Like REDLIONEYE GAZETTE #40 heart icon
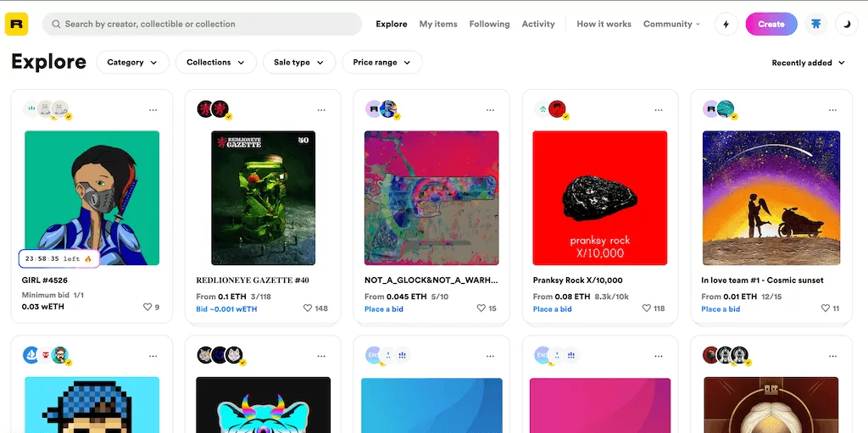868x433 pixels. 308,308
